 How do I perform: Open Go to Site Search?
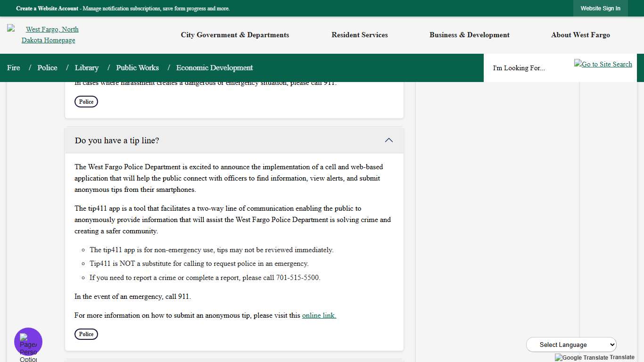tap(603, 64)
